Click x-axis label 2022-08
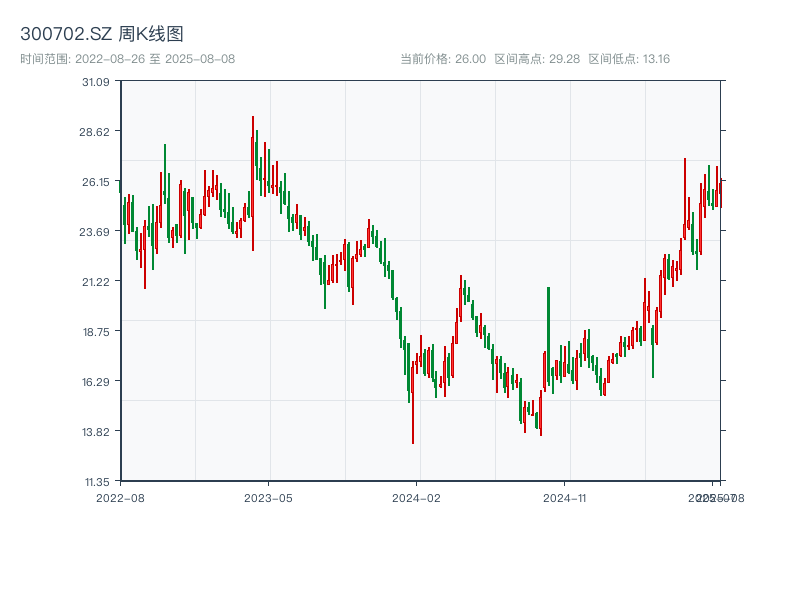The width and height of the screenshot is (800, 600). click(x=120, y=498)
